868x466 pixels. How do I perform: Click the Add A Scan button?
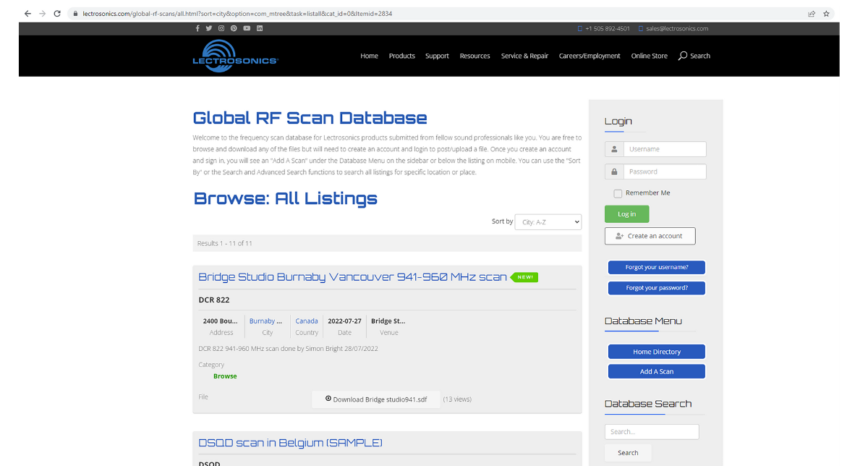[656, 371]
